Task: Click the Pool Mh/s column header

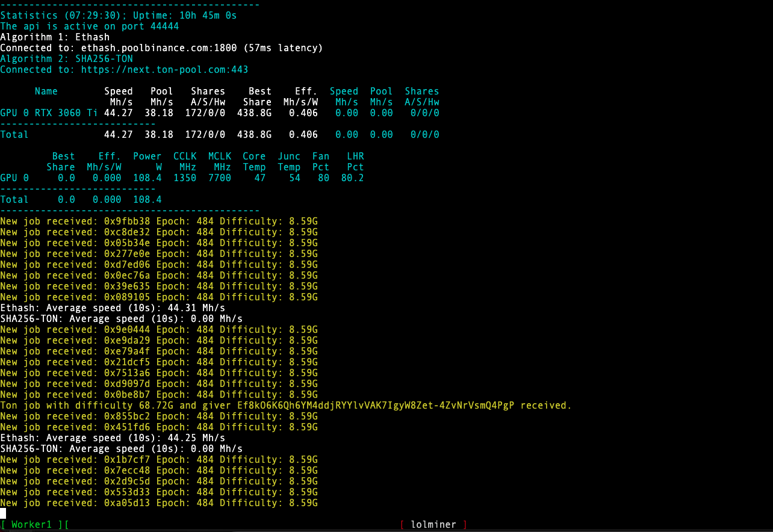Action: click(x=161, y=96)
